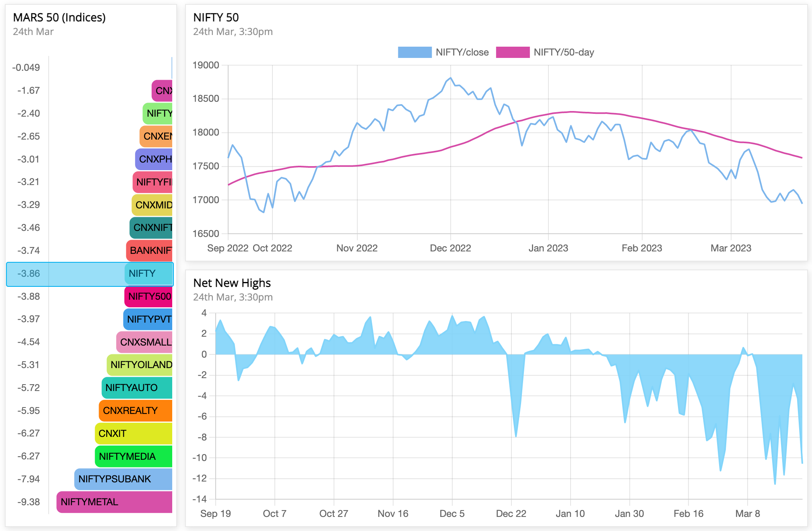Image resolution: width=812 pixels, height=531 pixels.
Task: Select the CNXSMALL bar
Action: coord(144,342)
